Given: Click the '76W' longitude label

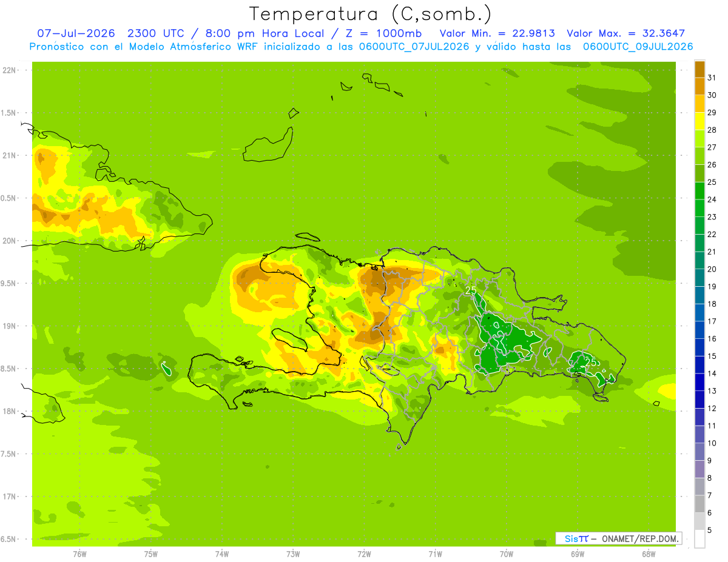Looking at the screenshot, I should click(79, 554).
